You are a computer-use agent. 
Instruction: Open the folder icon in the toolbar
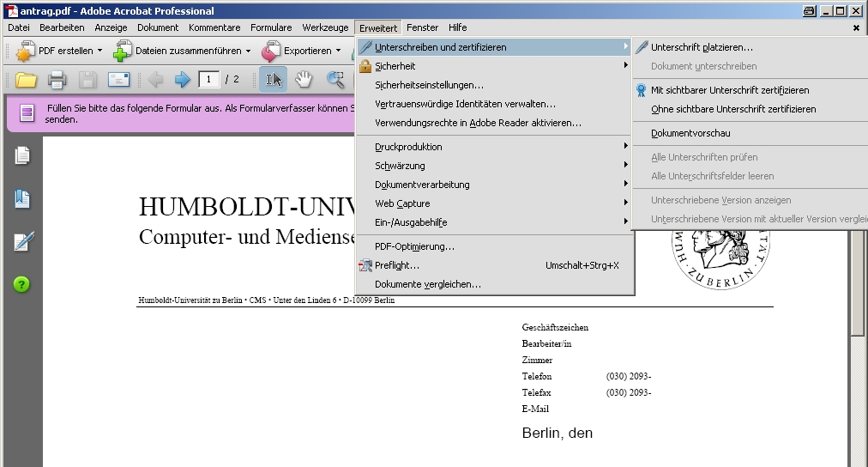(x=26, y=81)
